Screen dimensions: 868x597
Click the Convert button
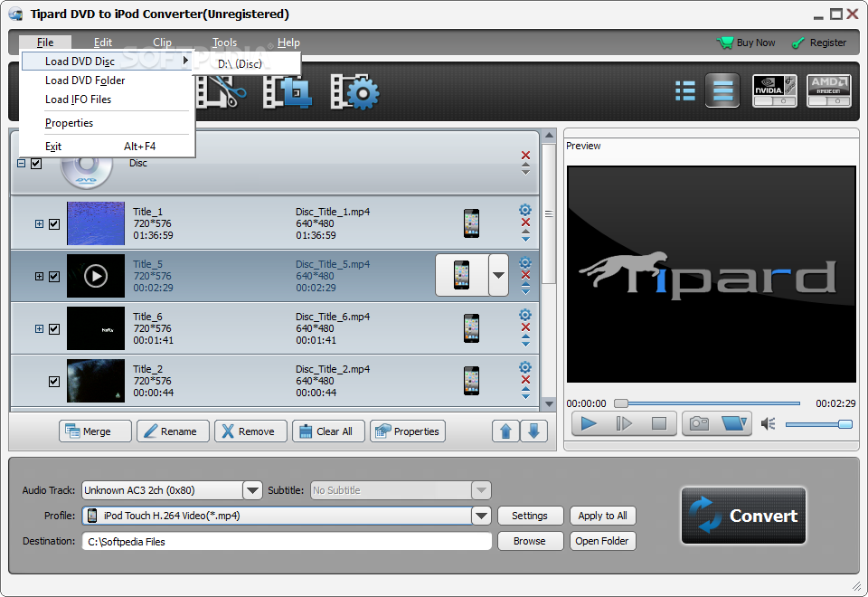[x=743, y=516]
